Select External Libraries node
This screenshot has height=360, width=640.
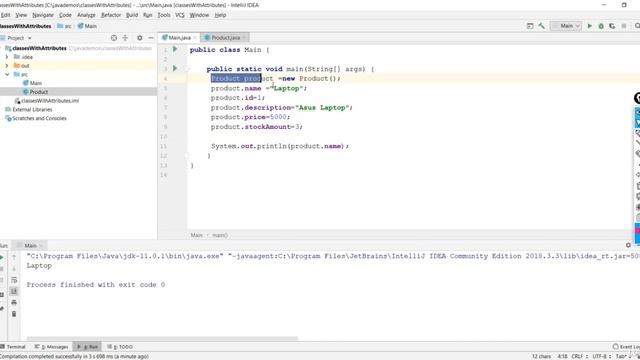click(x=29, y=109)
